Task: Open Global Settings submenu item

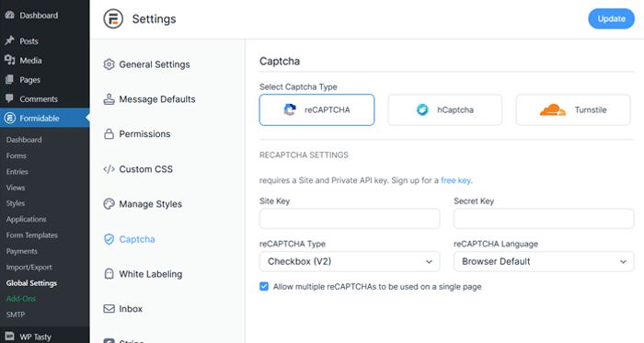Action: [31, 283]
